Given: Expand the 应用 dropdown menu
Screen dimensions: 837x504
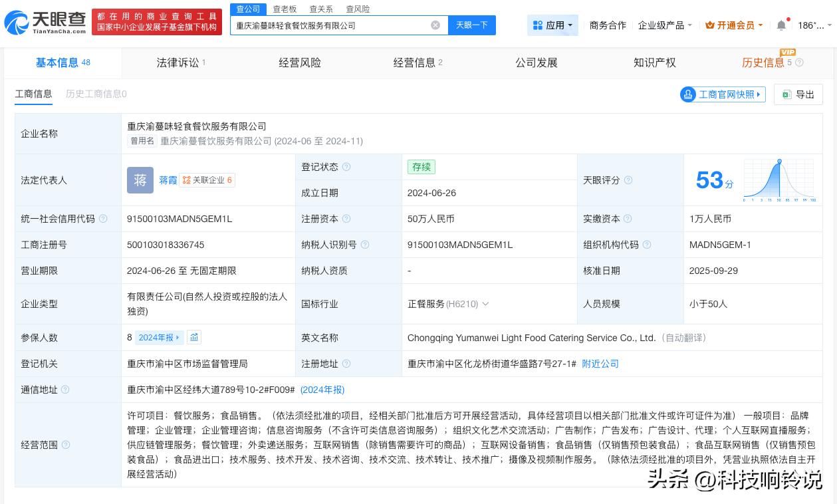Looking at the screenshot, I should (x=553, y=25).
